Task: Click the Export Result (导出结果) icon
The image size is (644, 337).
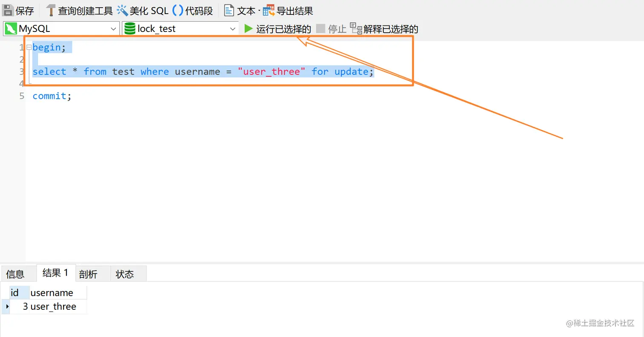Action: click(269, 10)
